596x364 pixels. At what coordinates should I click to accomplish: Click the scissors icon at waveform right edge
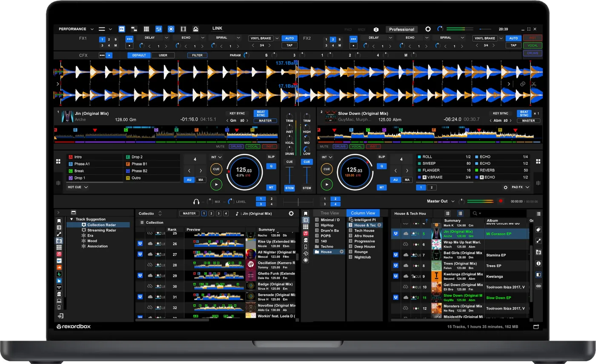pos(533,84)
